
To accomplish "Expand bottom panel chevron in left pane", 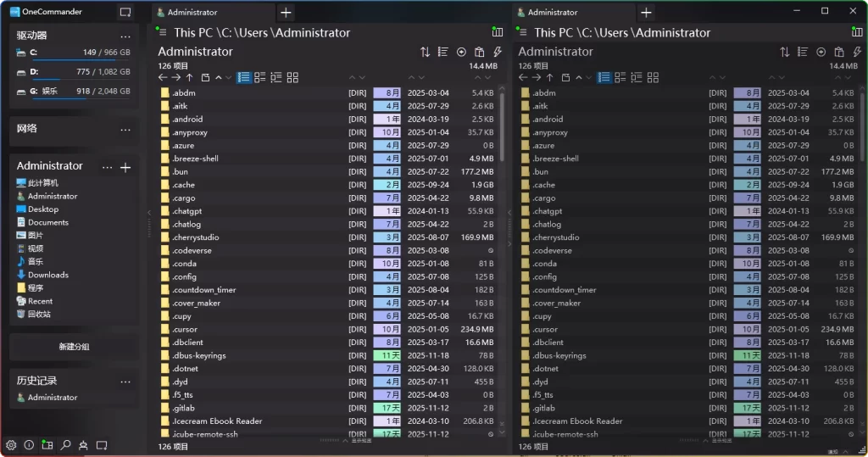I will point(346,441).
